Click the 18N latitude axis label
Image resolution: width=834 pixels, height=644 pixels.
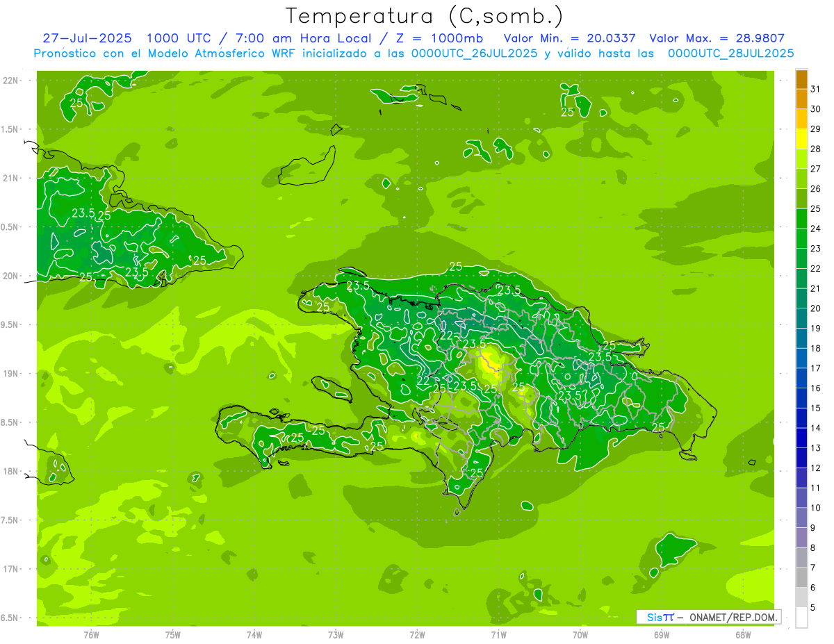click(x=10, y=471)
